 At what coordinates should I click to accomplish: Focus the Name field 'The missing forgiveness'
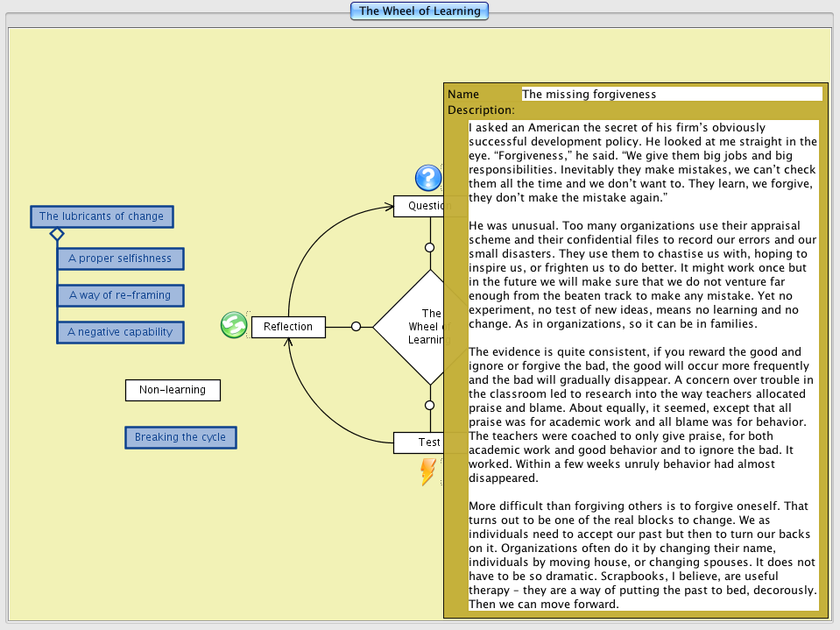671,94
